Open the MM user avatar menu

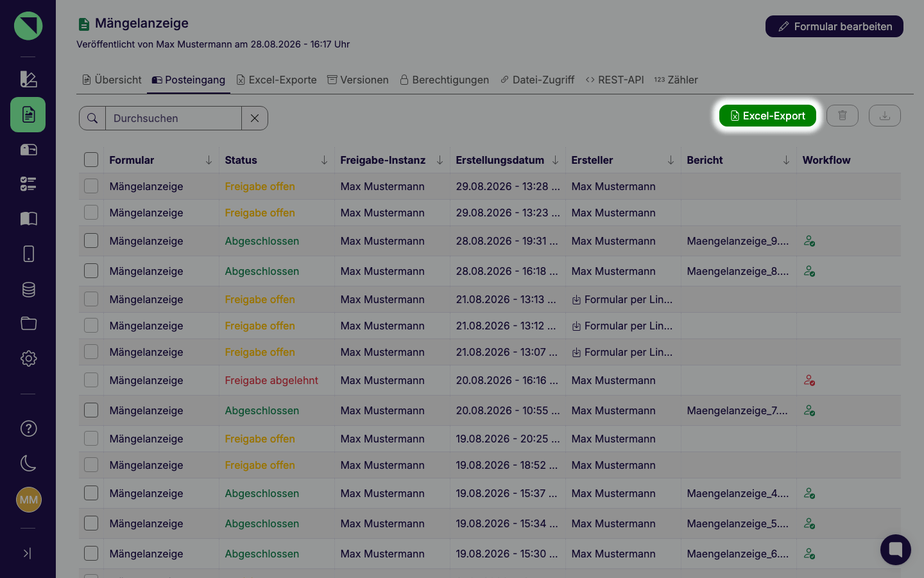coord(28,500)
